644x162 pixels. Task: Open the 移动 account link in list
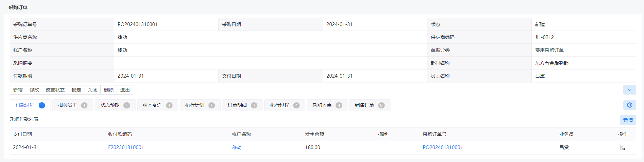(237, 147)
